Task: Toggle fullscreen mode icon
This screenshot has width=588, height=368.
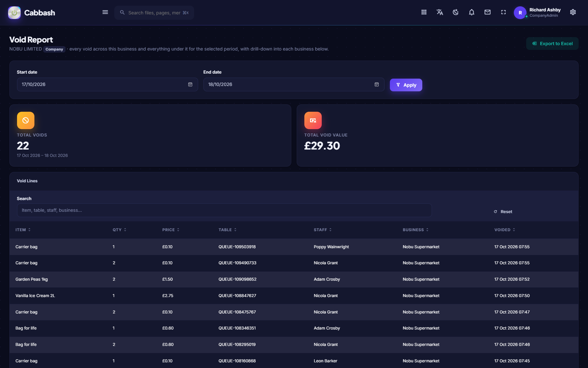Action: tap(503, 12)
